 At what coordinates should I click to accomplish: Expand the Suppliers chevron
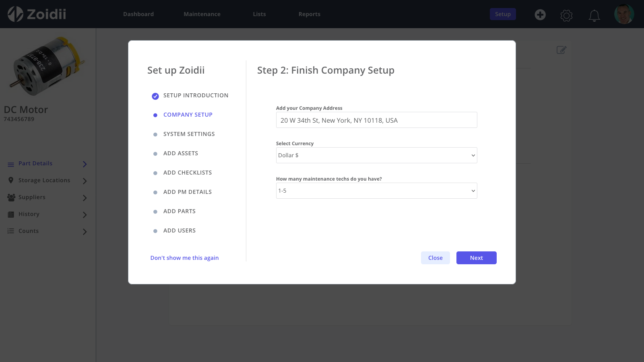point(85,198)
